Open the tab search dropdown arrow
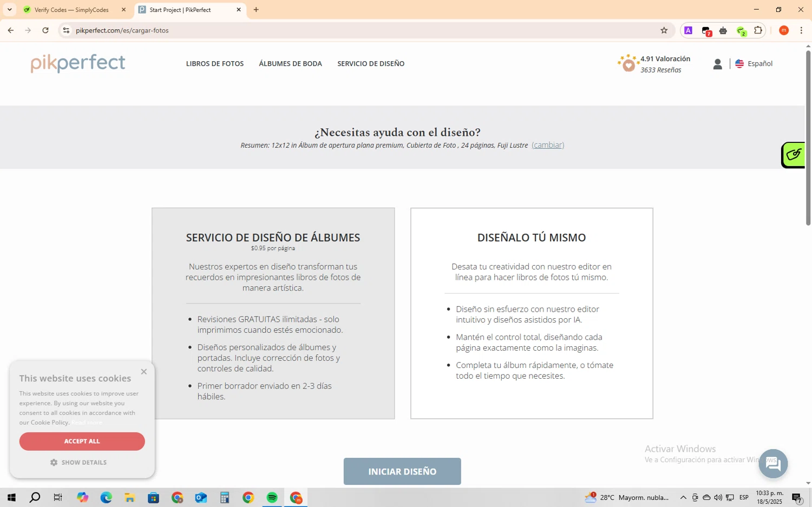 point(9,10)
